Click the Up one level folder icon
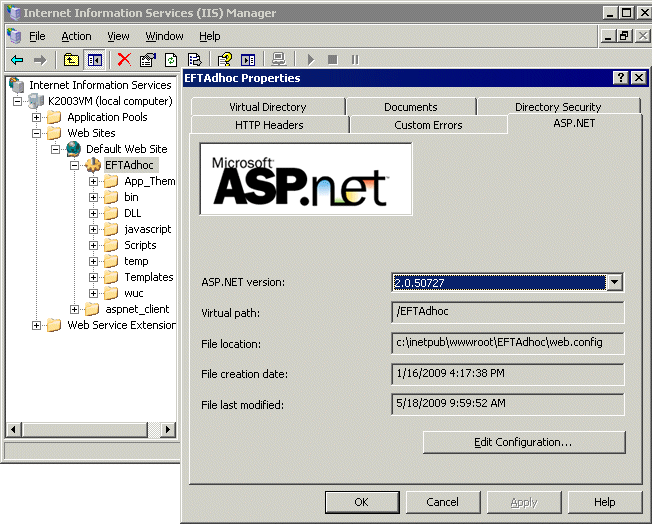Viewport: 652px width, 524px height. click(x=71, y=60)
